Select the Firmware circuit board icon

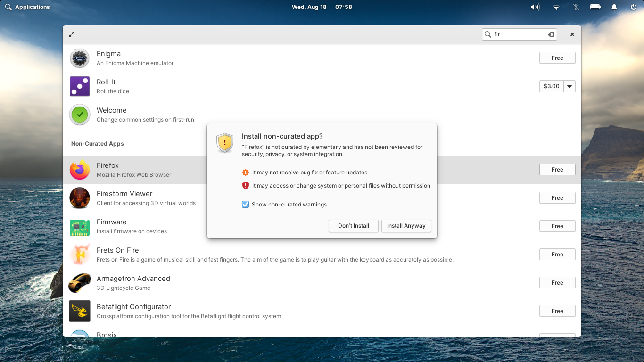(x=80, y=227)
